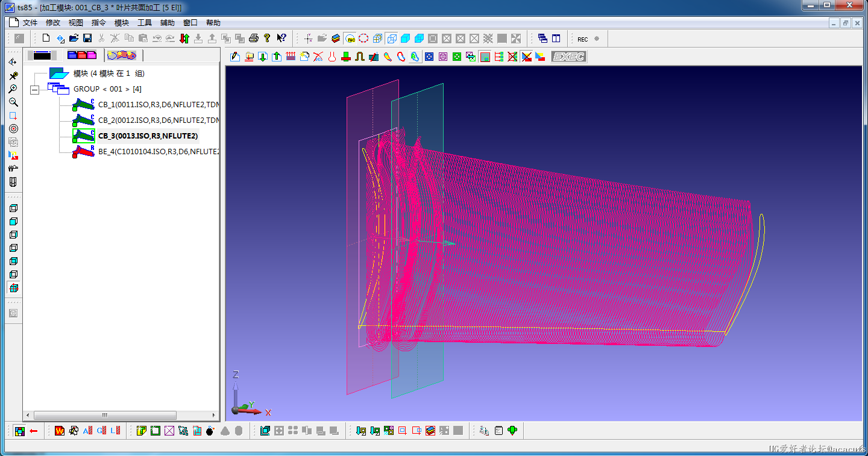Image resolution: width=868 pixels, height=456 pixels.
Task: Click the green tree icon in the bottom toolbar
Action: click(x=512, y=431)
